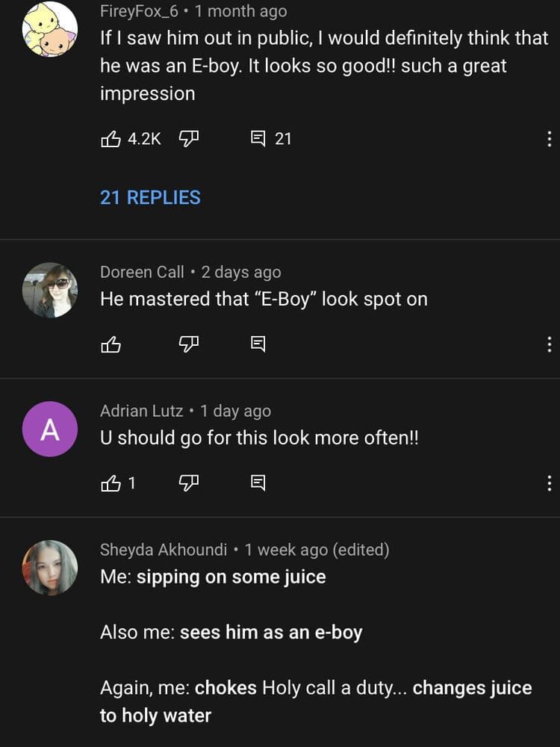Open three-dot menu on Adrian Lutz's comment
Image resolution: width=560 pixels, height=747 pixels.
[x=549, y=483]
